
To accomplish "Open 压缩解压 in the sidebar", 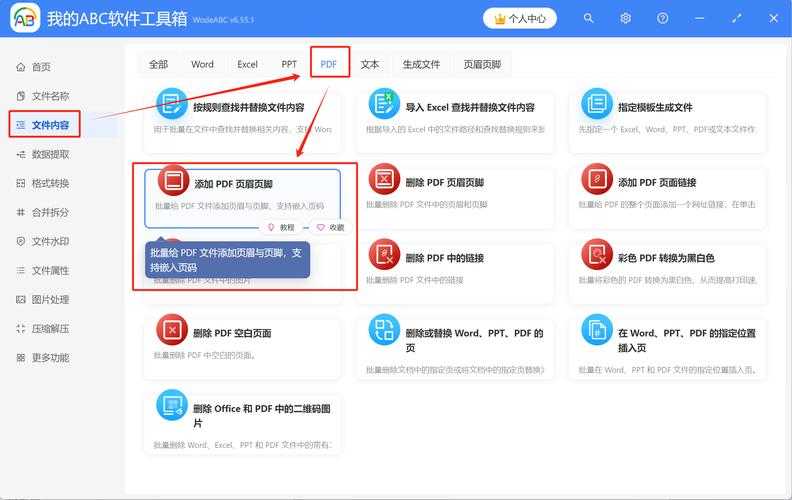I will pos(50,329).
